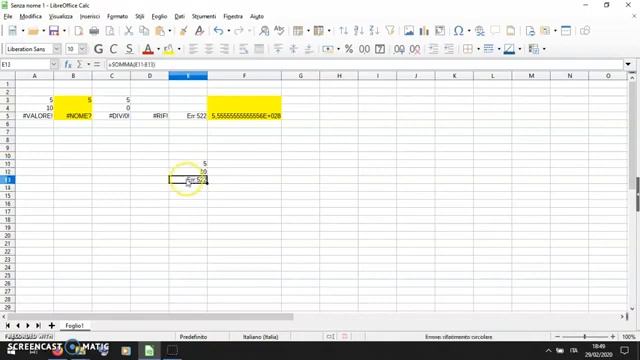The height and width of the screenshot is (360, 640).
Task: Open the Inserisci menu
Action: click(90, 16)
